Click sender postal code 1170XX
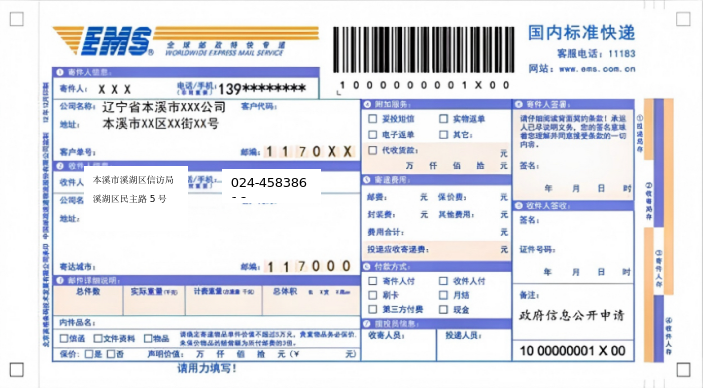This screenshot has width=703, height=388. [309, 152]
